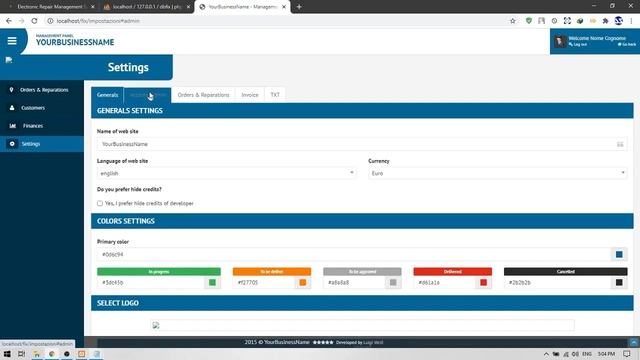This screenshot has width=640, height=360.
Task: Open the gray To be approved color swatch
Action: (393, 282)
